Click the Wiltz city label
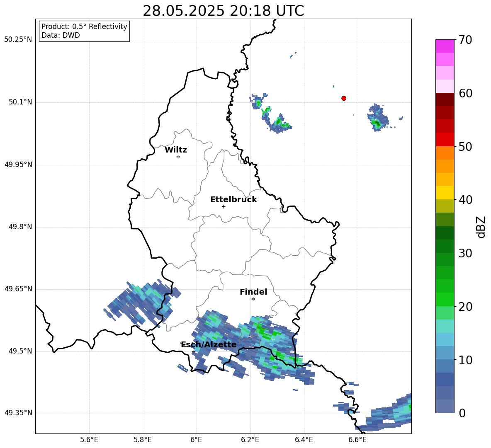Screen dimensions: 491x448 coord(176,150)
